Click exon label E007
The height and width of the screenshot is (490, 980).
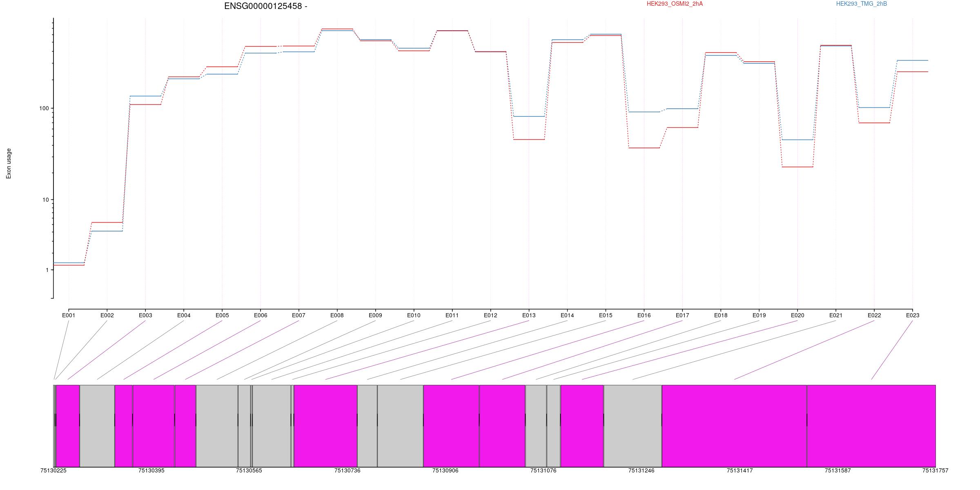(298, 315)
